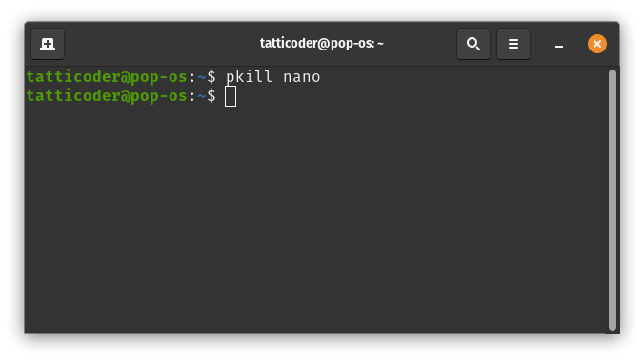Viewport: 644px width, 361px height.
Task: Click the dollar sign before pkill
Action: (211, 77)
